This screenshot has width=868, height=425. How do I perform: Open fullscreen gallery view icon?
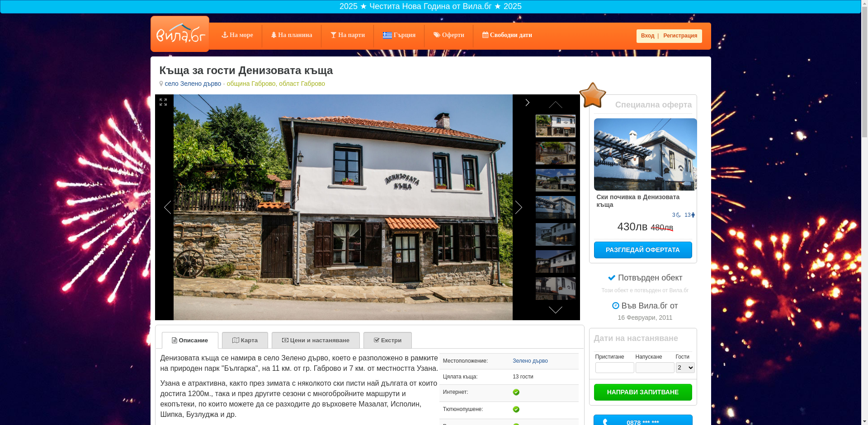[163, 103]
